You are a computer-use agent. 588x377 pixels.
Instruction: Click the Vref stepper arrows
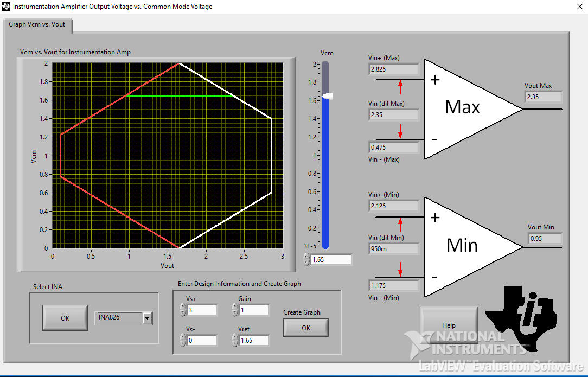[235, 340]
